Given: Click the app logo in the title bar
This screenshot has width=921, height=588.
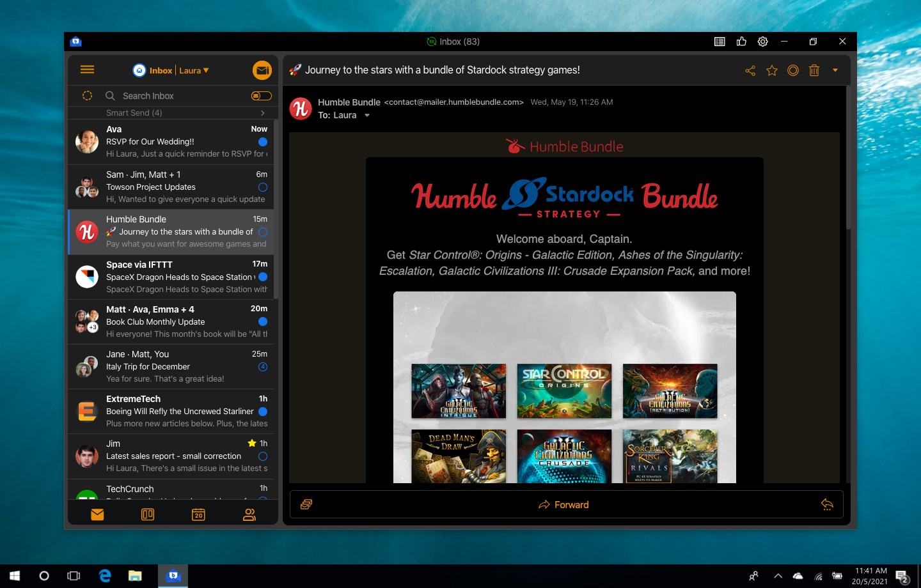Looking at the screenshot, I should tap(75, 42).
